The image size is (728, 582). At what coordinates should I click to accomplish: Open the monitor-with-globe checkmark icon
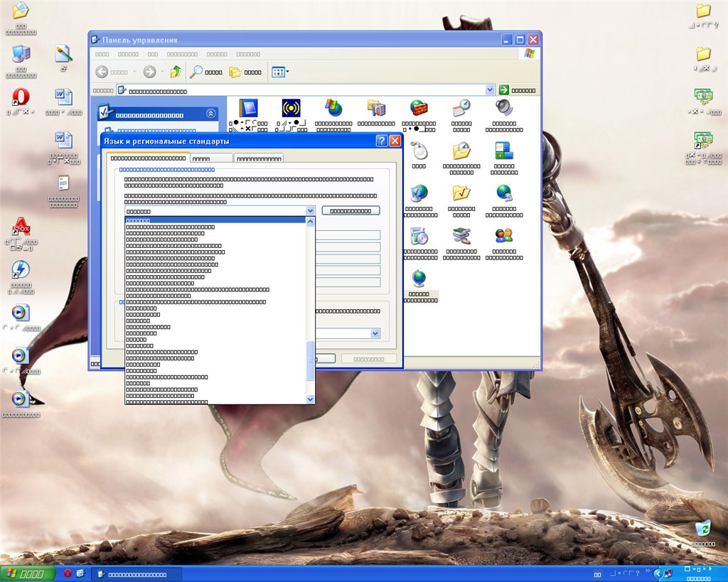click(419, 193)
